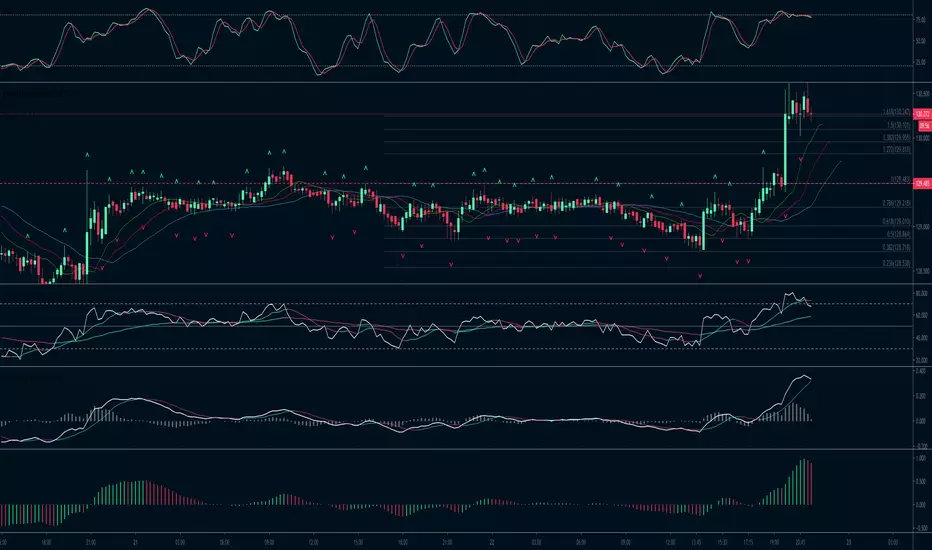The height and width of the screenshot is (550, 932).
Task: Click the 13:45 label on time axis
Action: [x=696, y=542]
